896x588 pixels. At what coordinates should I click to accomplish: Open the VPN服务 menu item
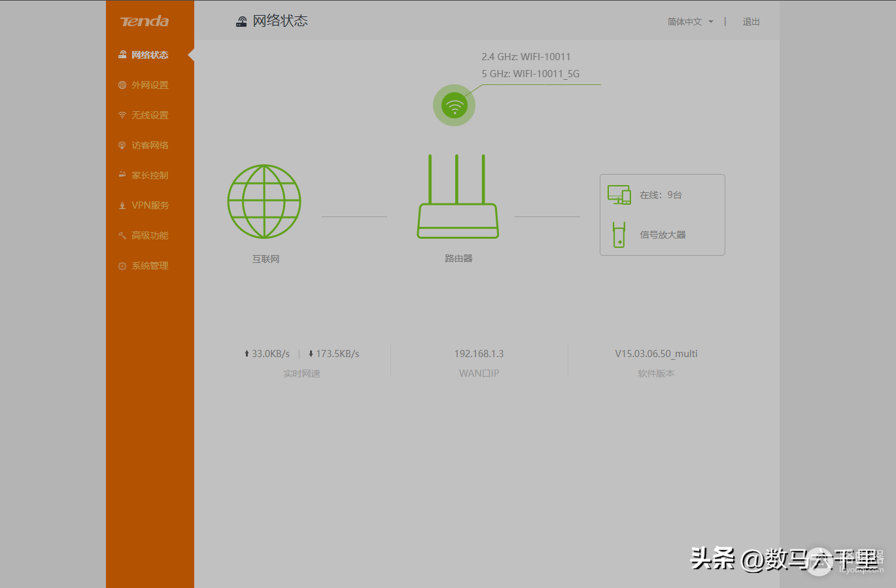[150, 205]
